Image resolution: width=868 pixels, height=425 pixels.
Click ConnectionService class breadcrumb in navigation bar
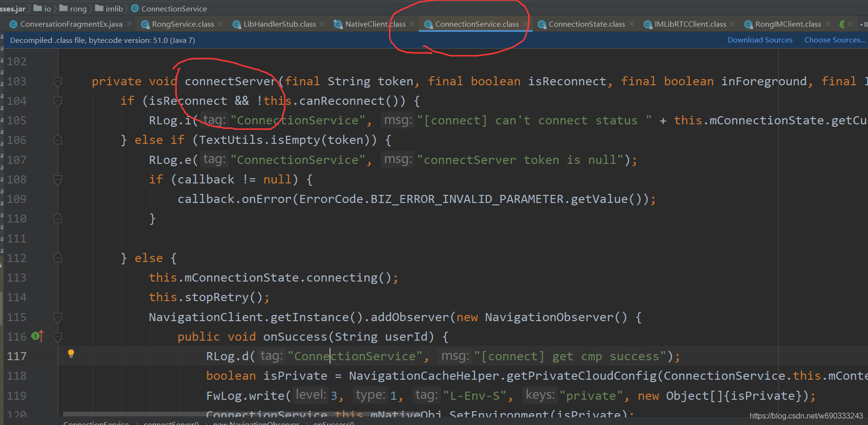[169, 9]
